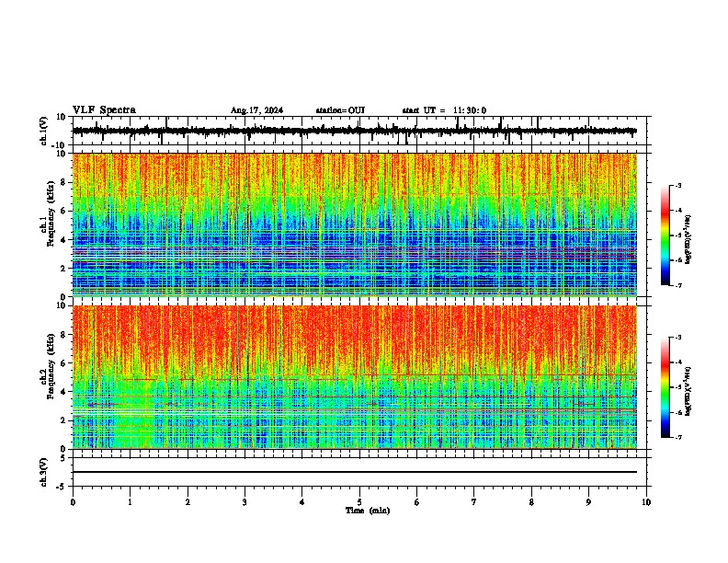Click time axis tick label "1"

(x=130, y=502)
